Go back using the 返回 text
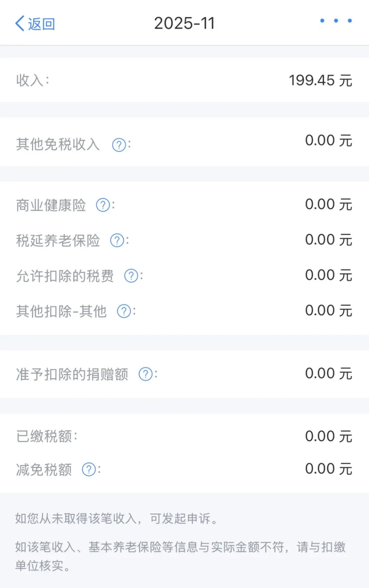 tap(41, 24)
